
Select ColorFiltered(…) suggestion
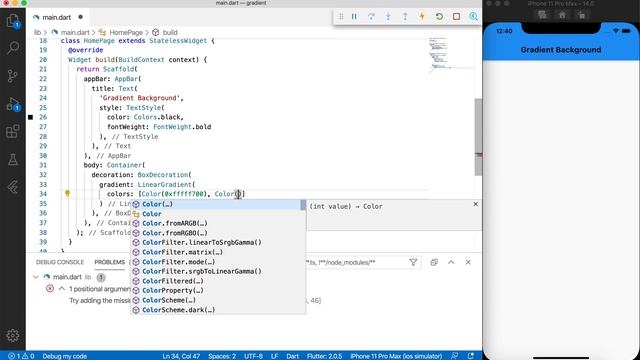coord(218,281)
